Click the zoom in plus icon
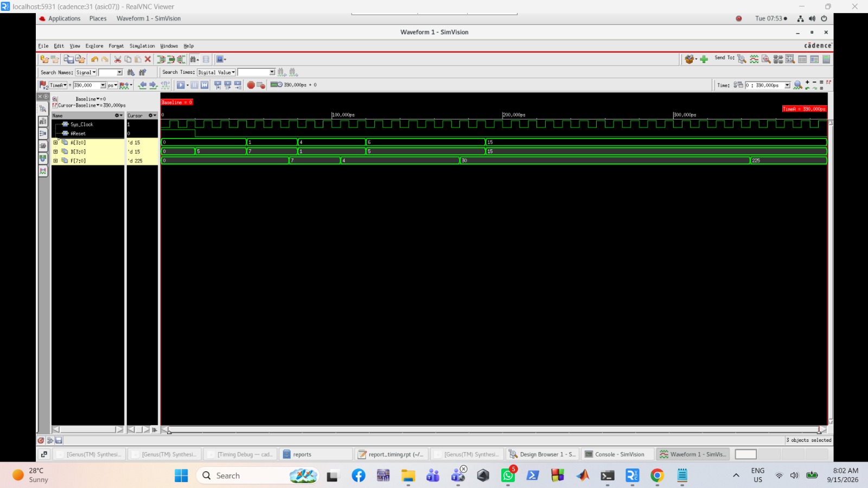Screen dimensions: 868x488 (807, 82)
